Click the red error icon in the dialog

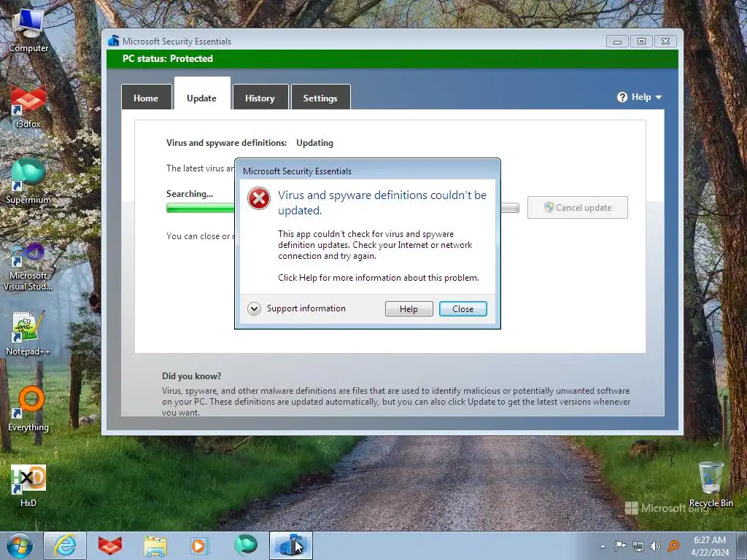pyautogui.click(x=259, y=198)
